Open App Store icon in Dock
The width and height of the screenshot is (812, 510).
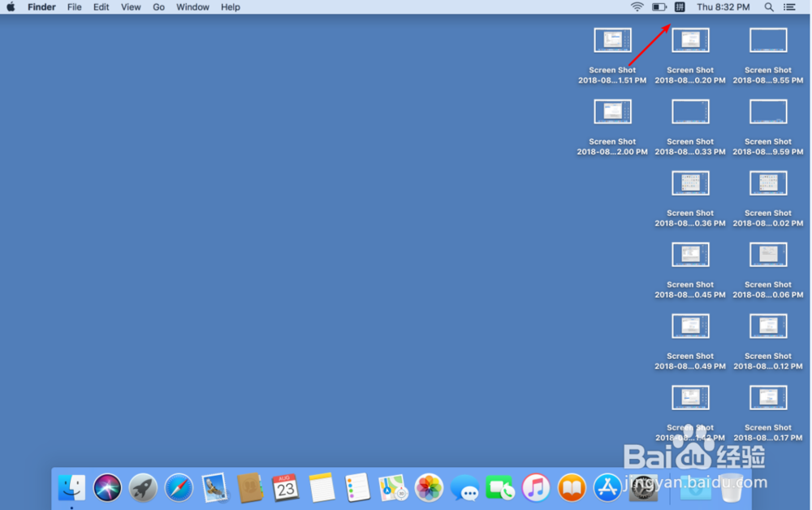pyautogui.click(x=607, y=487)
